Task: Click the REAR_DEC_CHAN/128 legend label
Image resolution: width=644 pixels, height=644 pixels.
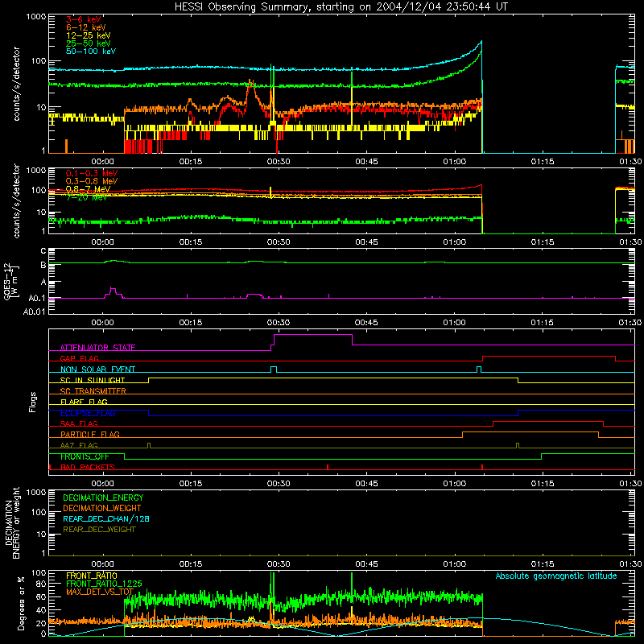Action: click(106, 519)
